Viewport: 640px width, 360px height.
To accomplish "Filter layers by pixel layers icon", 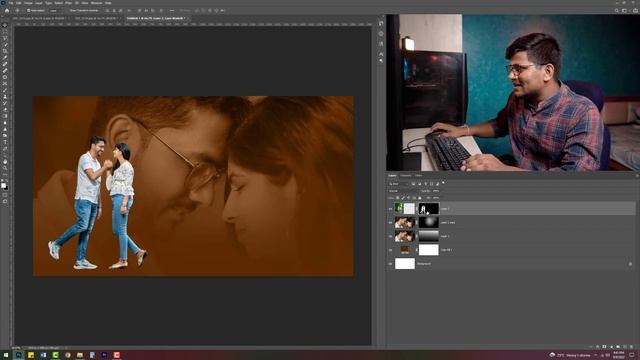I will [413, 184].
